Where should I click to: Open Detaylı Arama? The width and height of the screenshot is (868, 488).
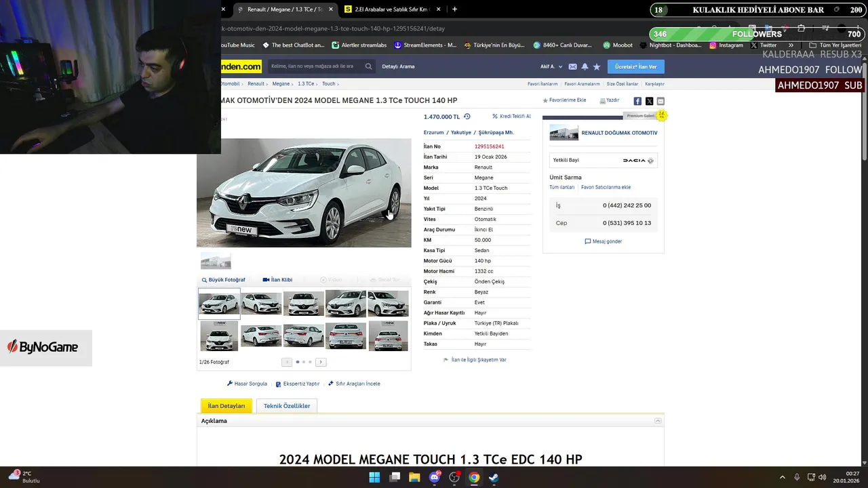(x=398, y=66)
